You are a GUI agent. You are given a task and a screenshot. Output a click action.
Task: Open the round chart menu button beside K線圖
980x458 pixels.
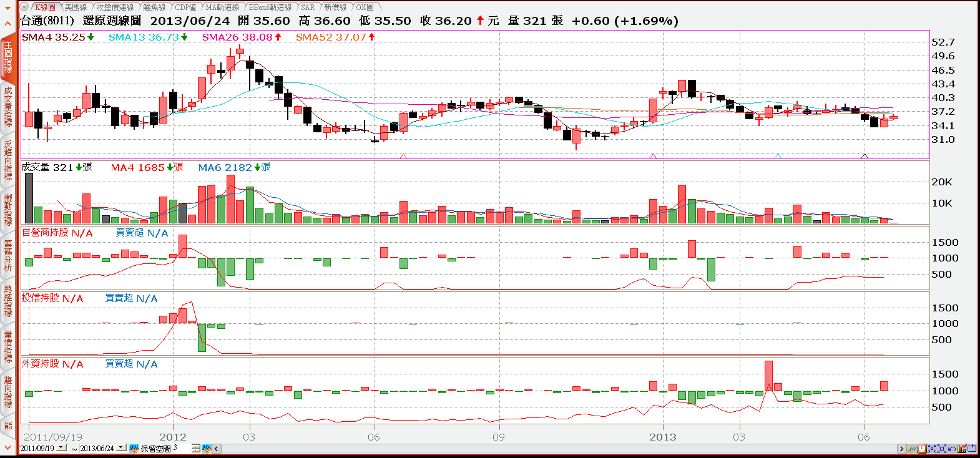[x=24, y=7]
